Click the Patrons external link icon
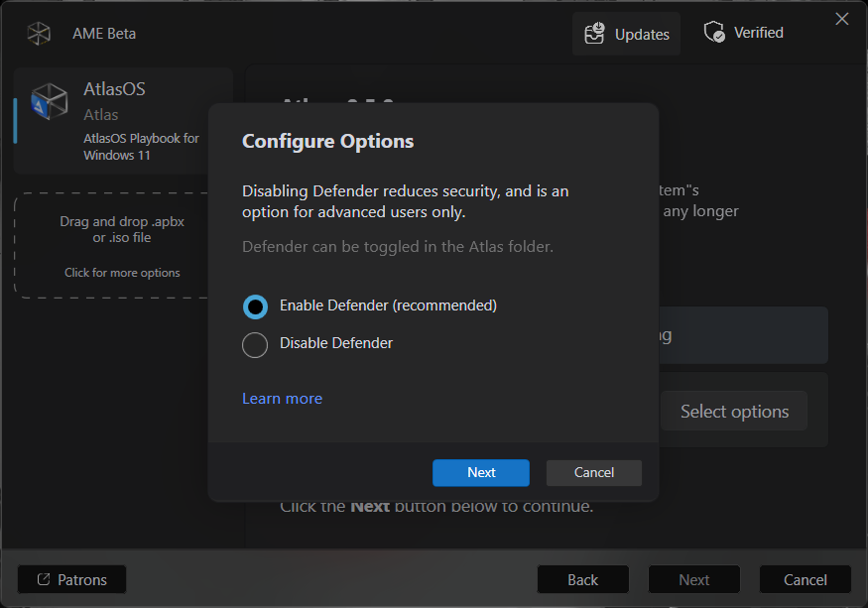The width and height of the screenshot is (868, 608). pyautogui.click(x=44, y=579)
